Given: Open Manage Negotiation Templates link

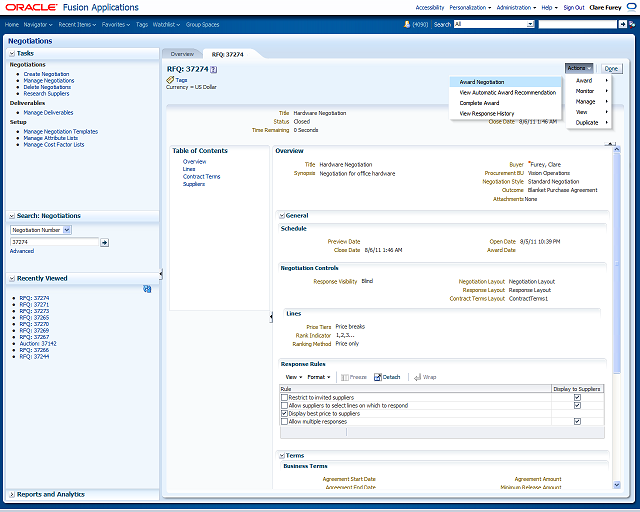Looking at the screenshot, I should (x=60, y=132).
